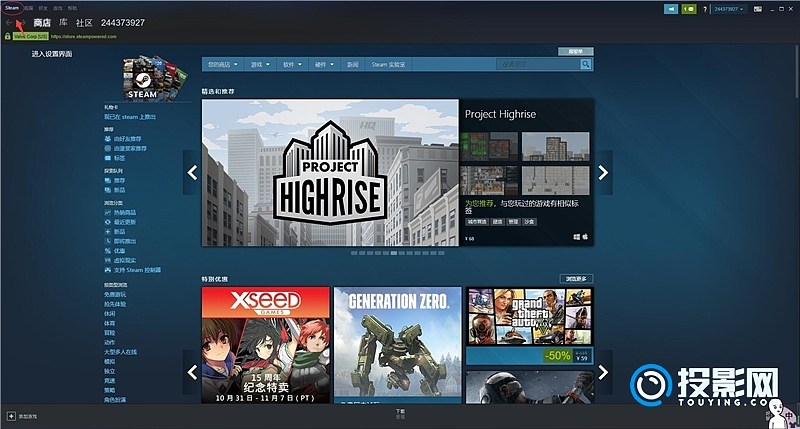This screenshot has height=429, width=800.
Task: Open Project Highrise main banner
Action: point(330,172)
